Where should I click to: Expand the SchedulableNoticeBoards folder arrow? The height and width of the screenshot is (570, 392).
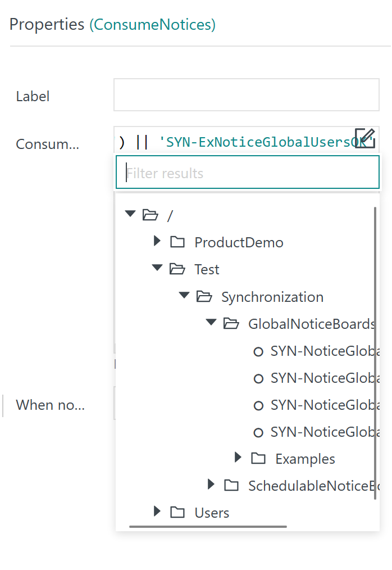coord(211,485)
